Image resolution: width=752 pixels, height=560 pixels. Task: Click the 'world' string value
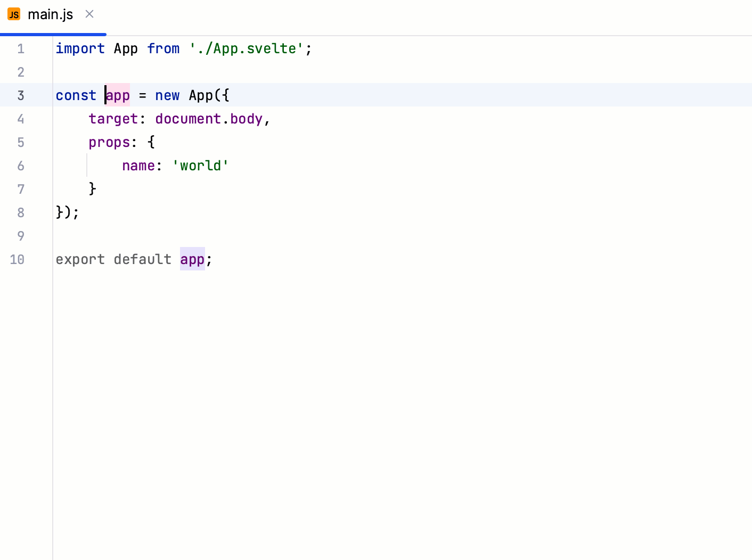[200, 166]
